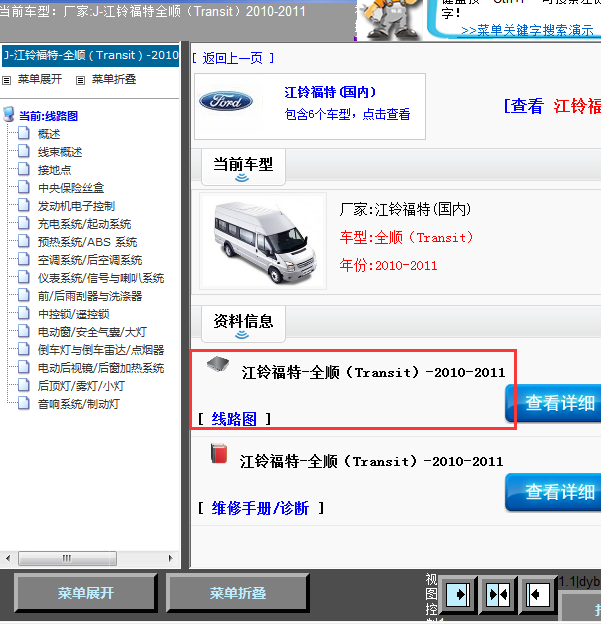Click the page icon beside 预热系统/ABS 系统
601x624 pixels.
[24, 241]
